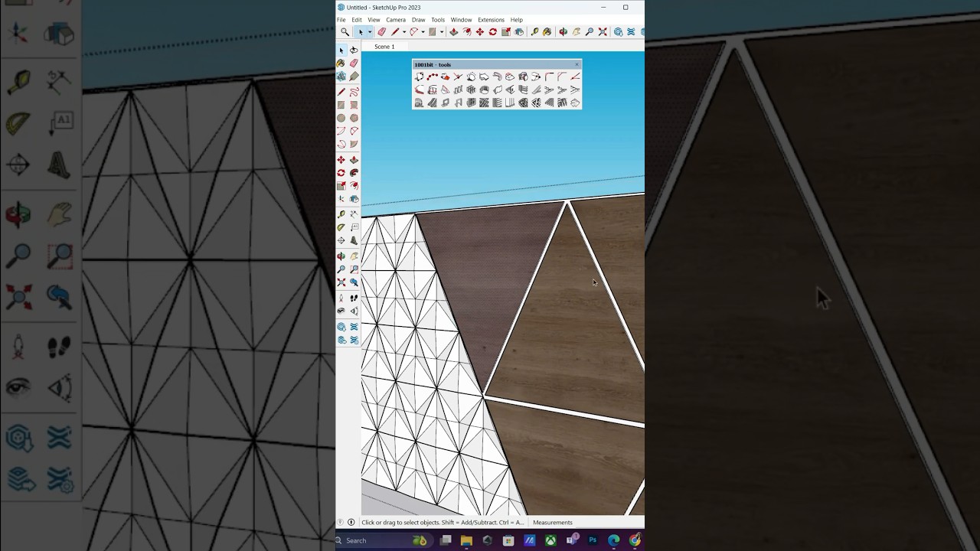
Task: Select the Polygon tool in the left palette
Action: coord(354,118)
